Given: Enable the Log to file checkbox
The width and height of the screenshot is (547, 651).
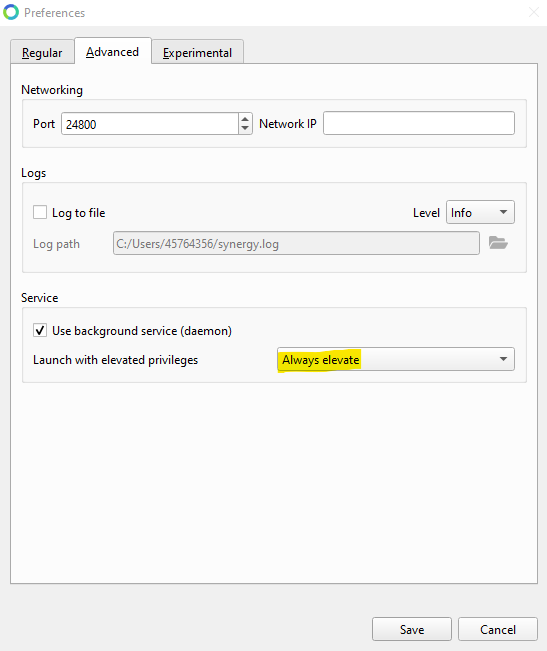Looking at the screenshot, I should (40, 212).
